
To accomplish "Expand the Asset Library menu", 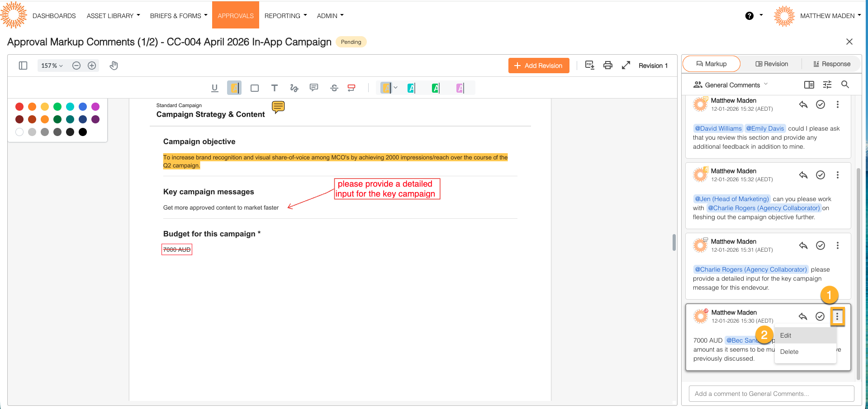I will click(x=114, y=16).
